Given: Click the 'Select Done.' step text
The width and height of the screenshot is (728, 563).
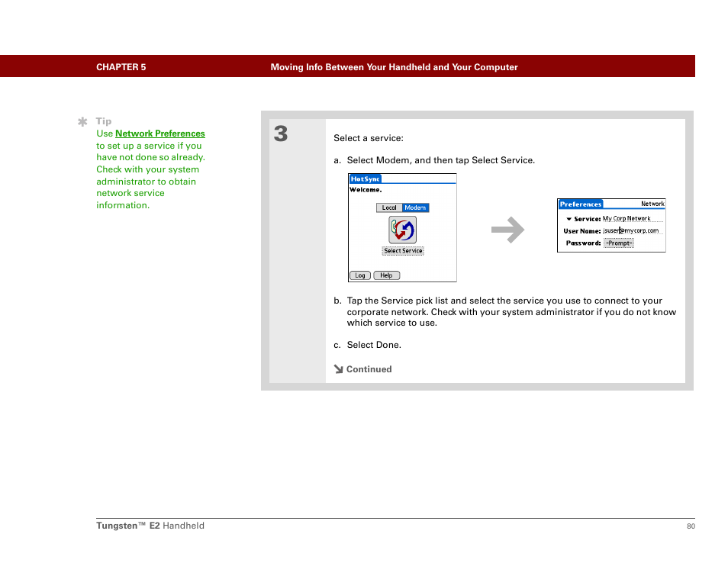Looking at the screenshot, I should pos(374,345).
